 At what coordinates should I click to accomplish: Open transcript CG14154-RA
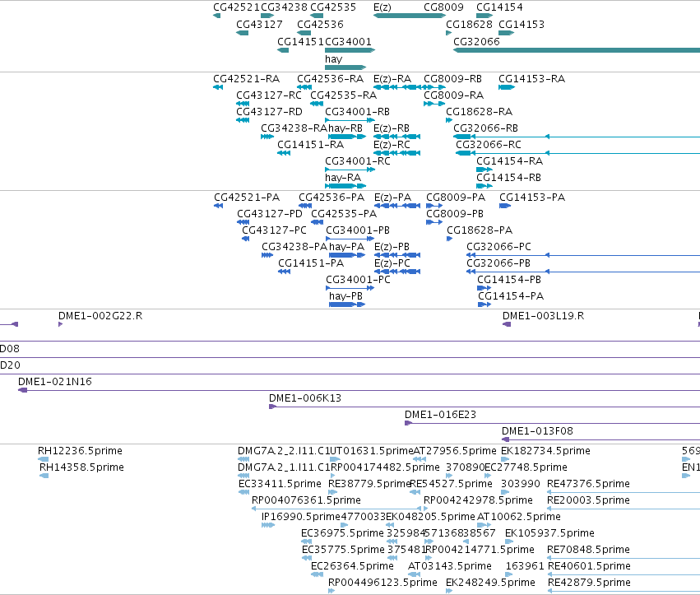click(x=509, y=160)
